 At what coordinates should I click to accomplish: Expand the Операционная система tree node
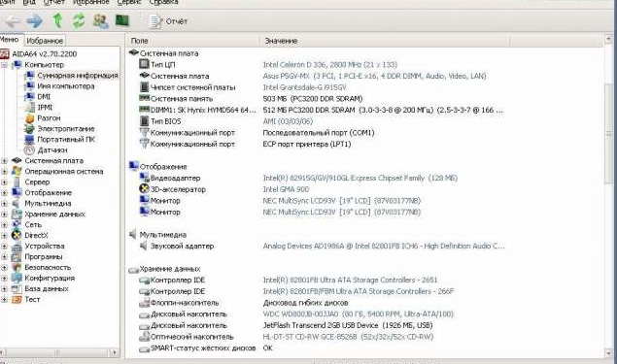coord(4,172)
